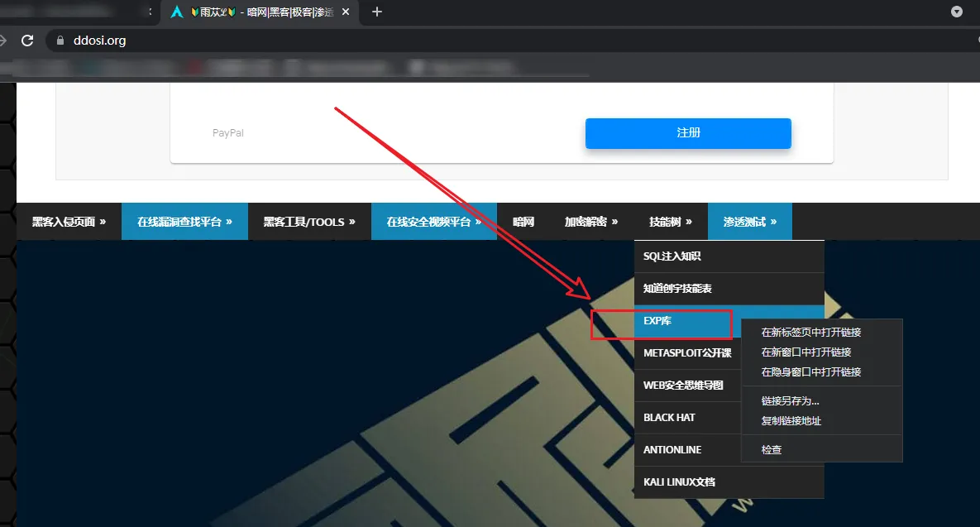Close the 雨苁 browser tab
980x527 pixels.
[x=346, y=12]
